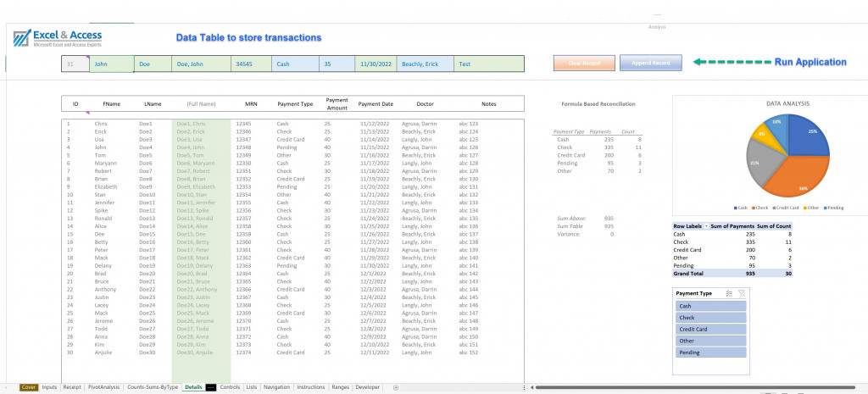Filter slicer by Pending payment type
This screenshot has width=868, height=394.
coord(711,352)
